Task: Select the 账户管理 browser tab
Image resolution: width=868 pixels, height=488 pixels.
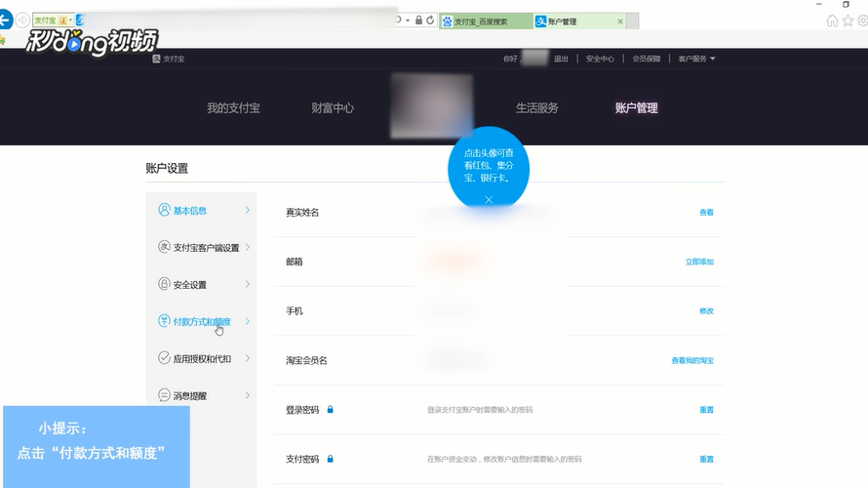Action: coord(579,21)
